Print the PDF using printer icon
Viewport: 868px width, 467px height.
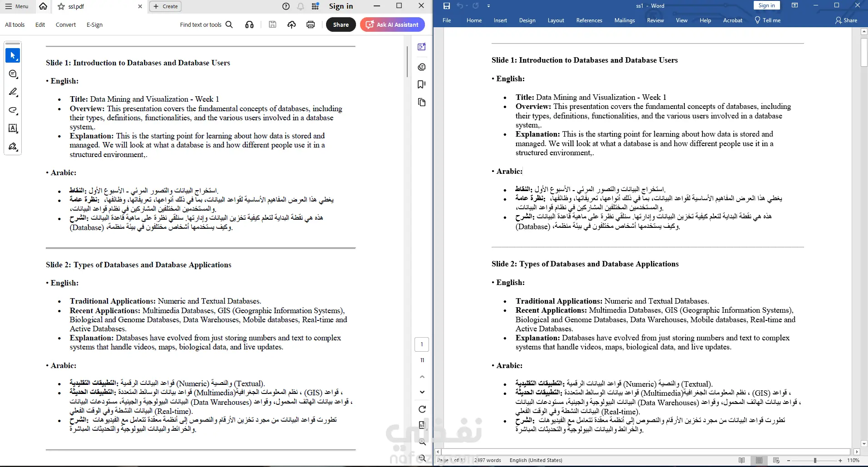(x=311, y=25)
